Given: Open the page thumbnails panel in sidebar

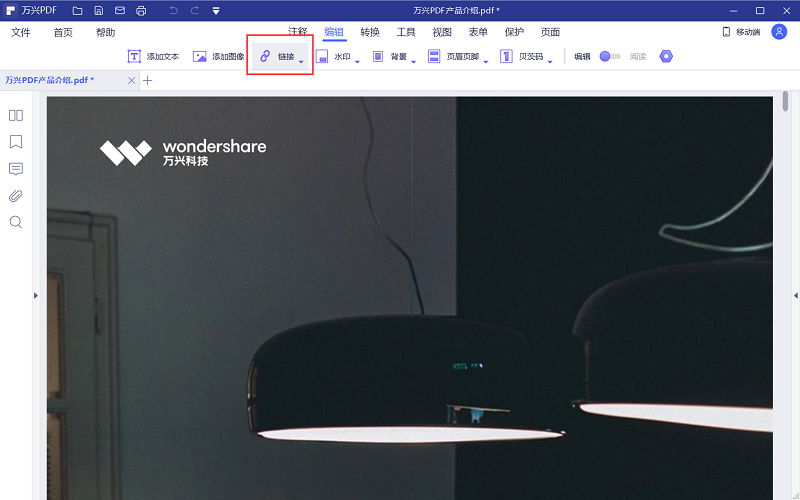Looking at the screenshot, I should point(16,115).
